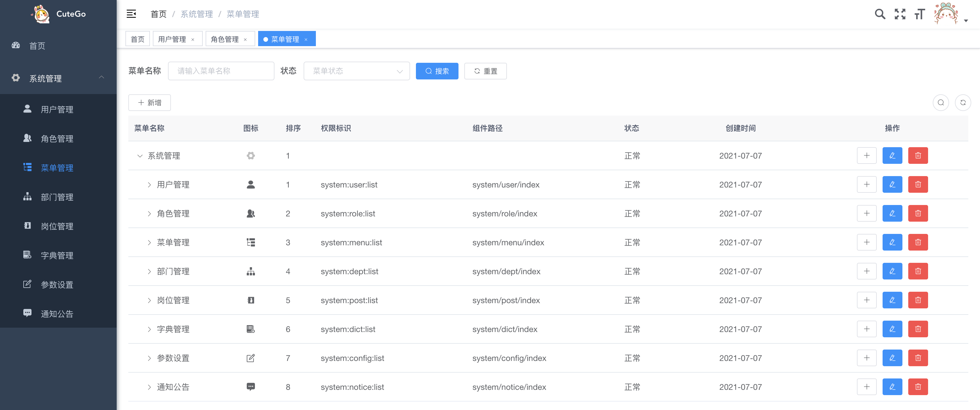Delete the 通知公告 row

coord(918,387)
